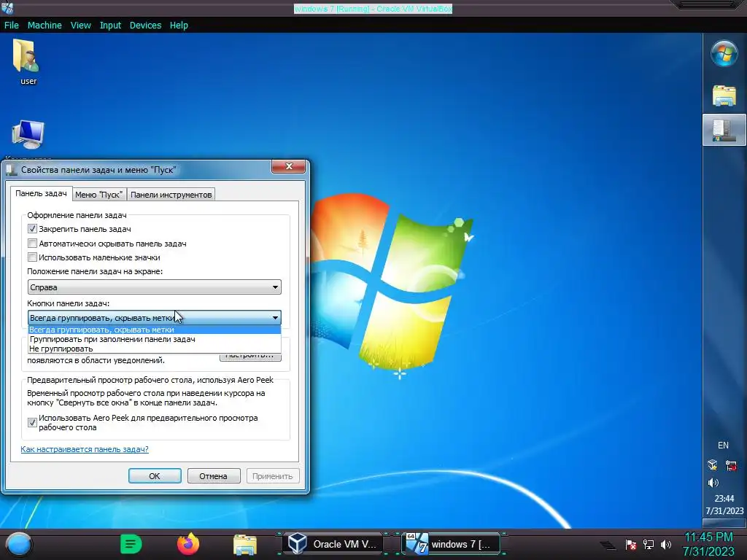
Task: Select 'Группировать при заполнении панели задач' option
Action: pyautogui.click(x=155, y=339)
